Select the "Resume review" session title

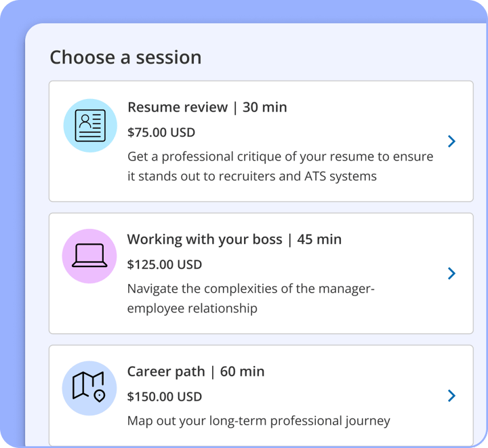178,107
